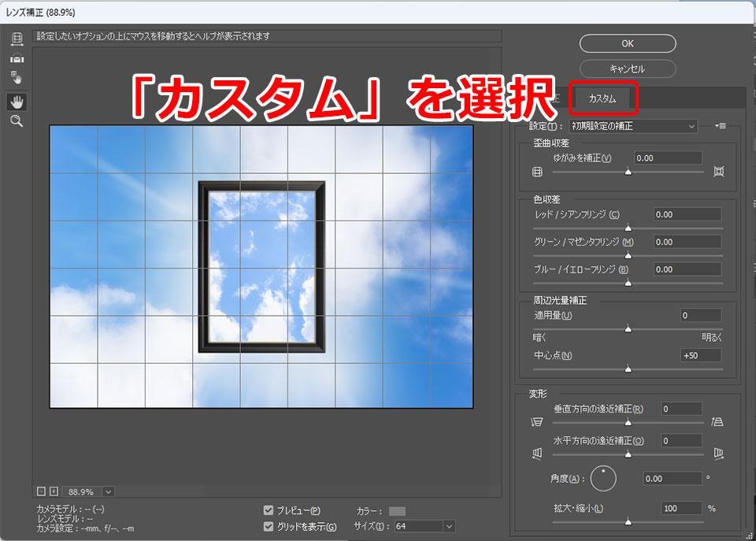This screenshot has width=756, height=541.
Task: Click the preview image of picture frame
Action: (261, 267)
